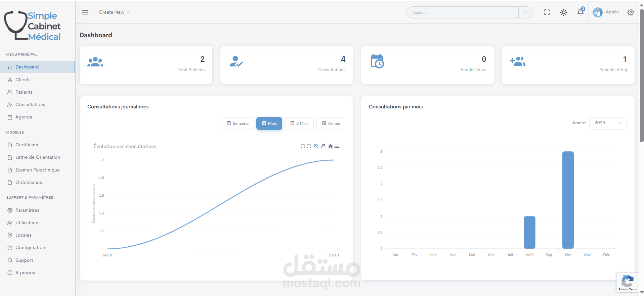Select 3 Mois period
Viewport: 644px width, 296px height.
point(299,124)
